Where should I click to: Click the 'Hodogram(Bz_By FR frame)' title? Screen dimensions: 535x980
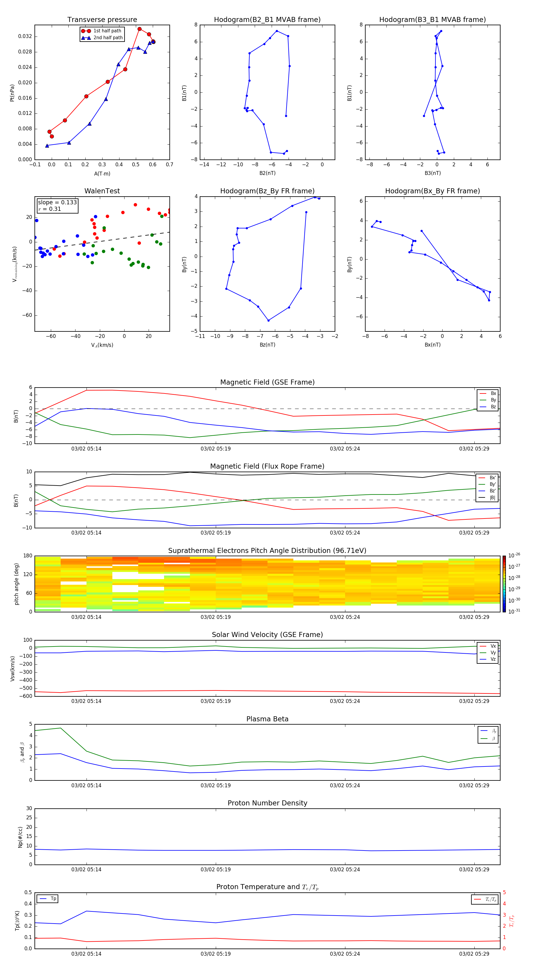(267, 191)
